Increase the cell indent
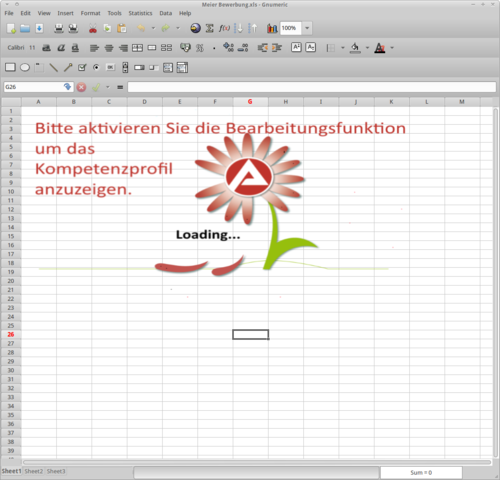 (277, 48)
